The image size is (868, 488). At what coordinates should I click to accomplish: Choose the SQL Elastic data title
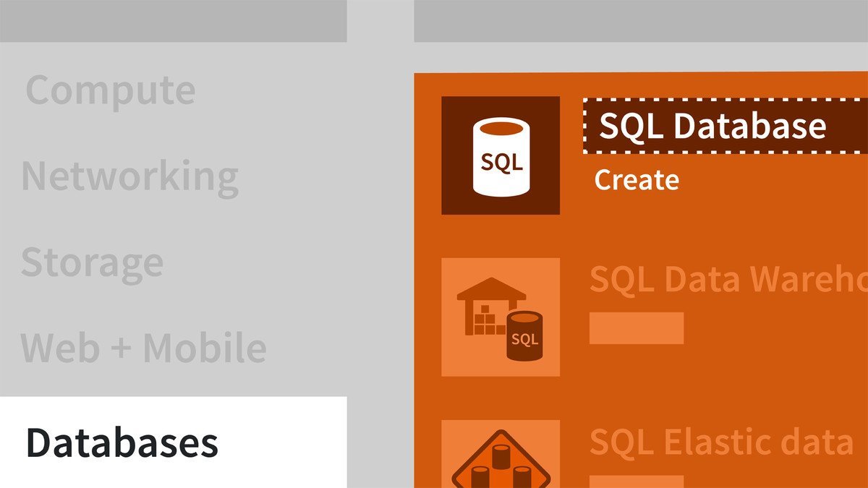point(721,441)
